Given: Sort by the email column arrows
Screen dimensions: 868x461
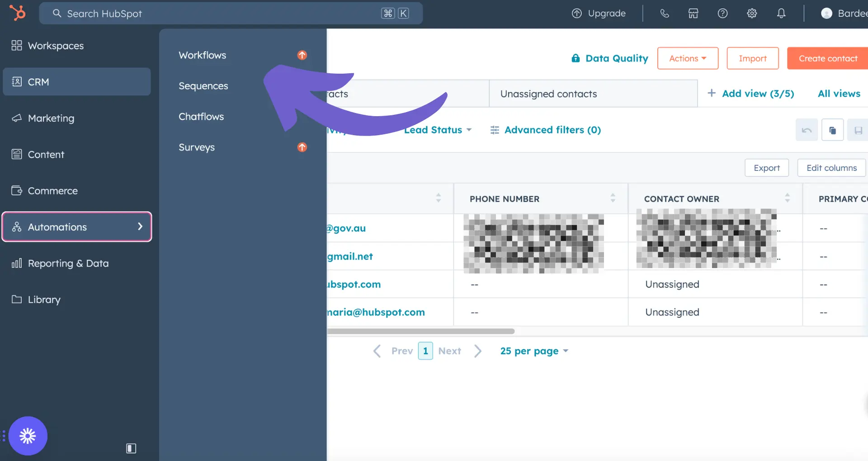Looking at the screenshot, I should (x=438, y=198).
